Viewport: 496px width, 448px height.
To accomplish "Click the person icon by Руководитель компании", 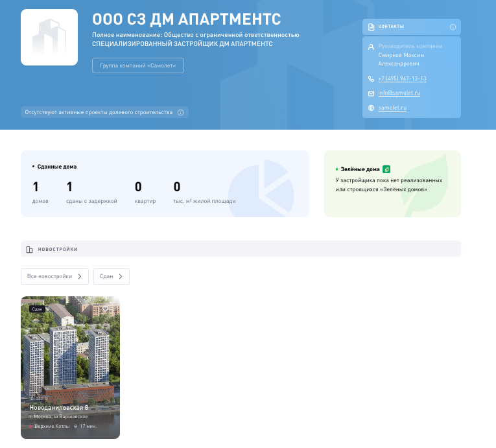I will tap(371, 47).
